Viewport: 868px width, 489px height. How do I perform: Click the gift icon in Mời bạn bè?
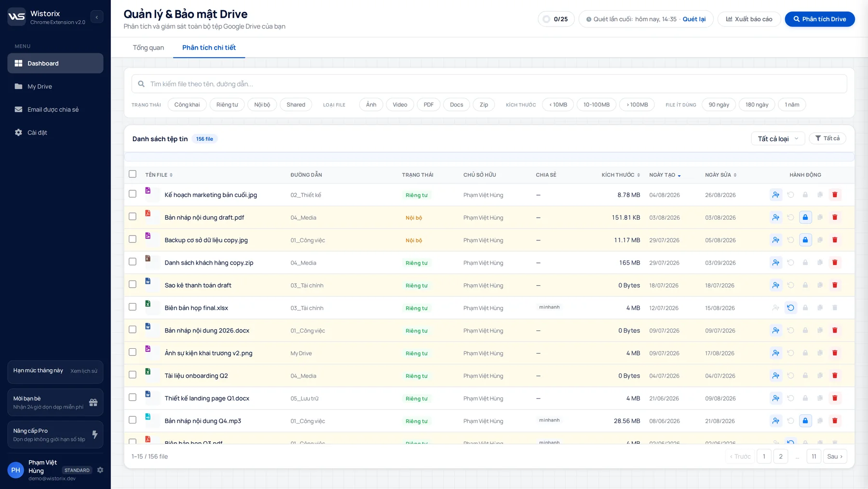tap(94, 402)
